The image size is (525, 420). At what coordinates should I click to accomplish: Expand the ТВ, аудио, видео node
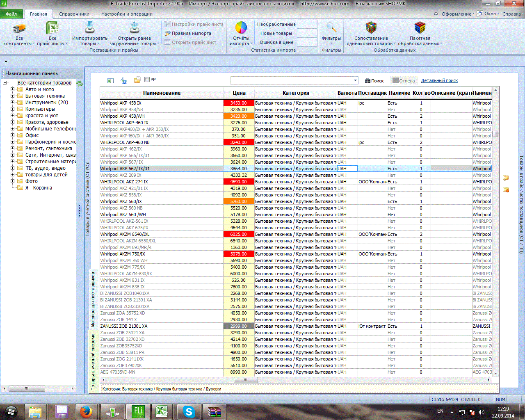pos(13,168)
